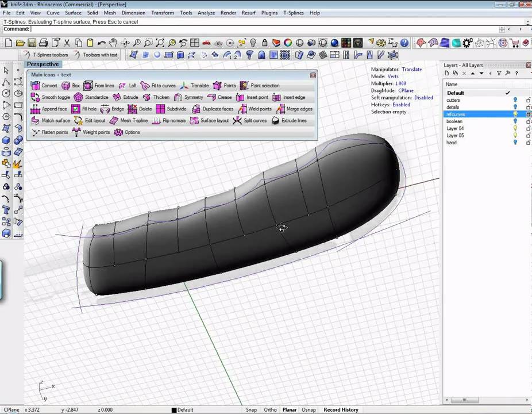This screenshot has width=532, height=414.
Task: Toggle visibility bulb of details layer
Action: pyautogui.click(x=515, y=107)
